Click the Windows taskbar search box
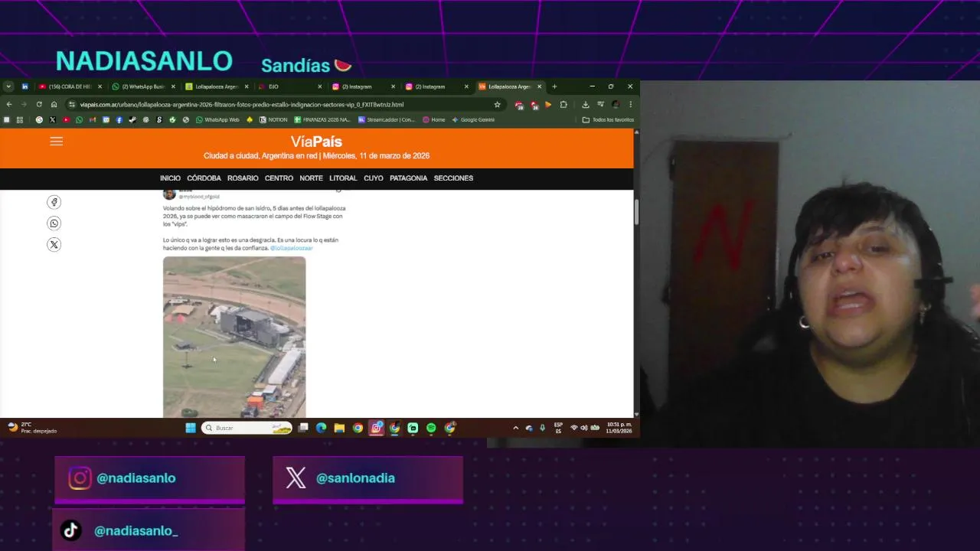The image size is (980, 551). pos(247,428)
